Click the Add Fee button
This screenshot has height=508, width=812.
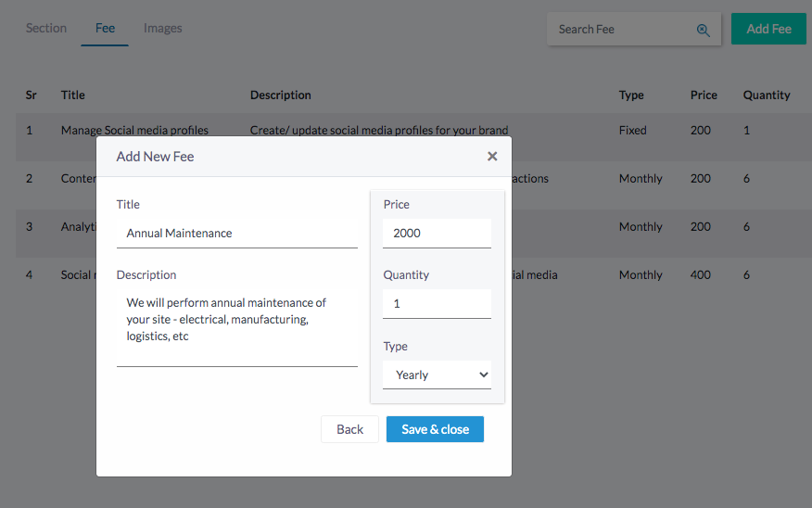coord(768,29)
